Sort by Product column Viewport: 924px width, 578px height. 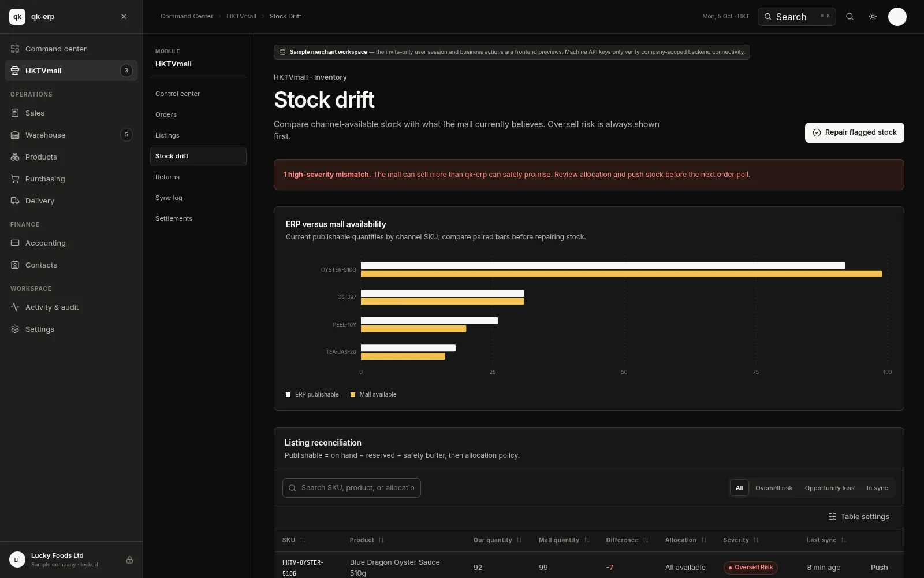367,540
